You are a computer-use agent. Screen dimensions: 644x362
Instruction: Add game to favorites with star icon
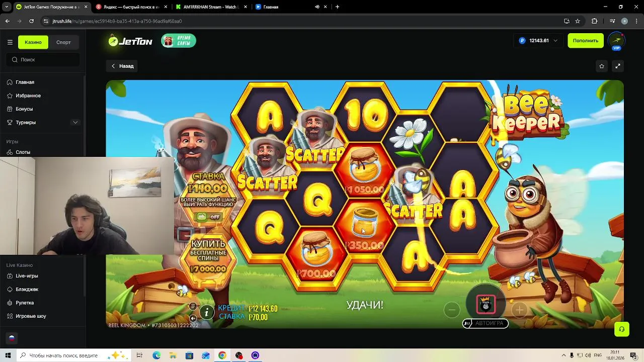tap(602, 66)
